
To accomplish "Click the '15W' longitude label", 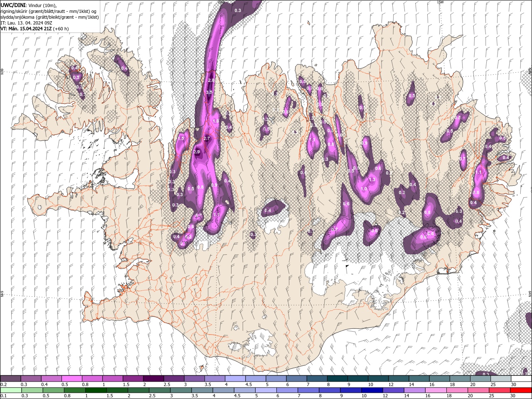I will [440, 2].
